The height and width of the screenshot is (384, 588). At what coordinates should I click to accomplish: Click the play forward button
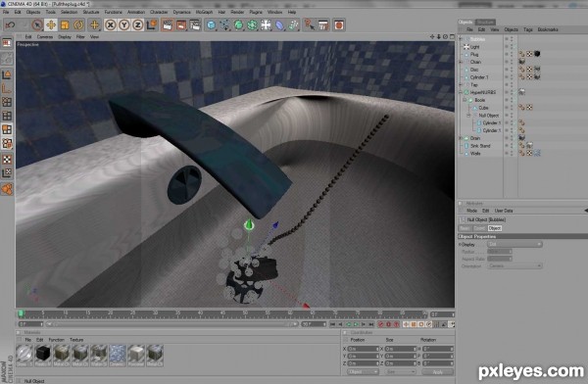(x=356, y=324)
